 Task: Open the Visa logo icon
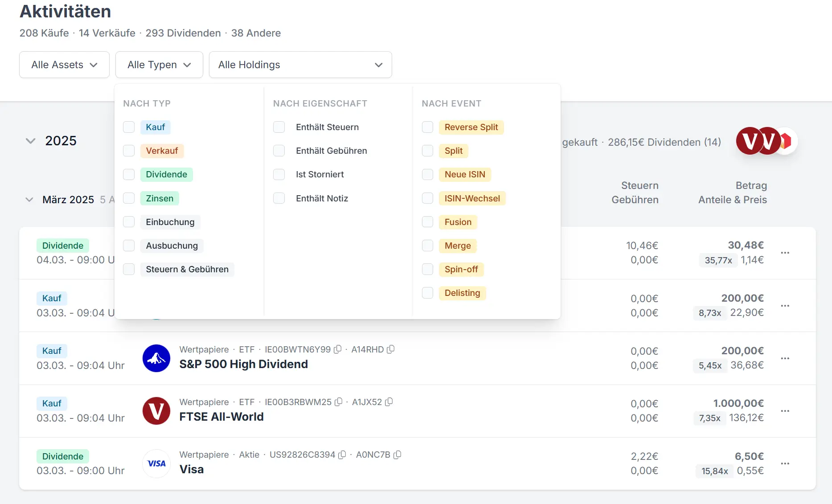(x=156, y=463)
